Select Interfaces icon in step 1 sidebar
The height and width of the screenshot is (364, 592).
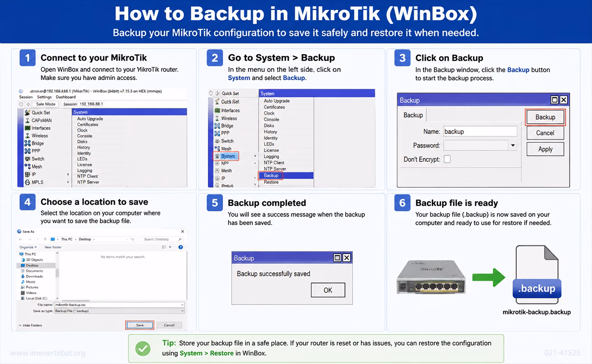click(28, 128)
